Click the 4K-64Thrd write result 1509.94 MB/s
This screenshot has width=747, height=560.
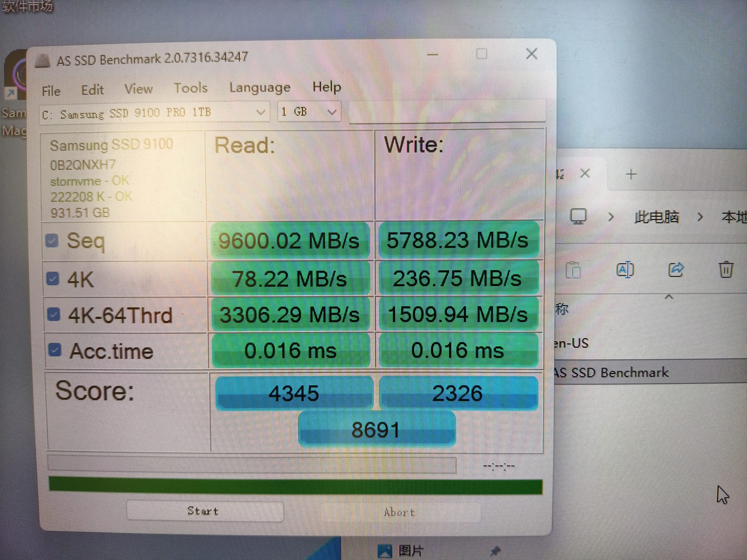point(458,314)
